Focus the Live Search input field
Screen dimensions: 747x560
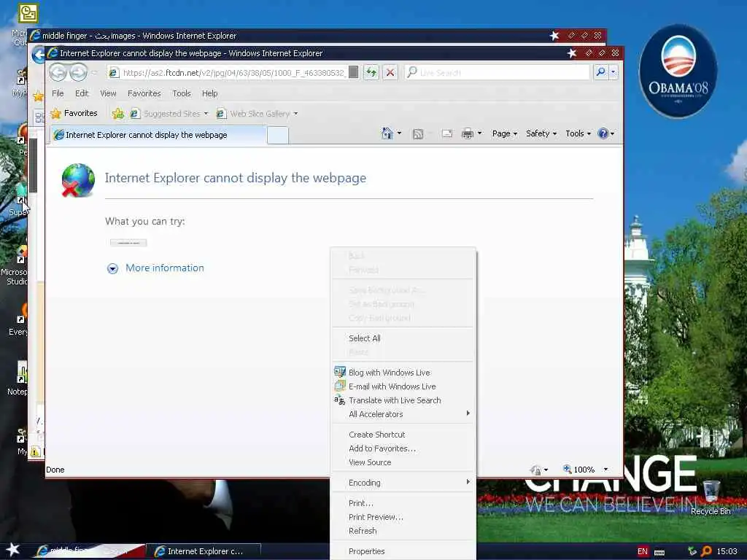497,72
